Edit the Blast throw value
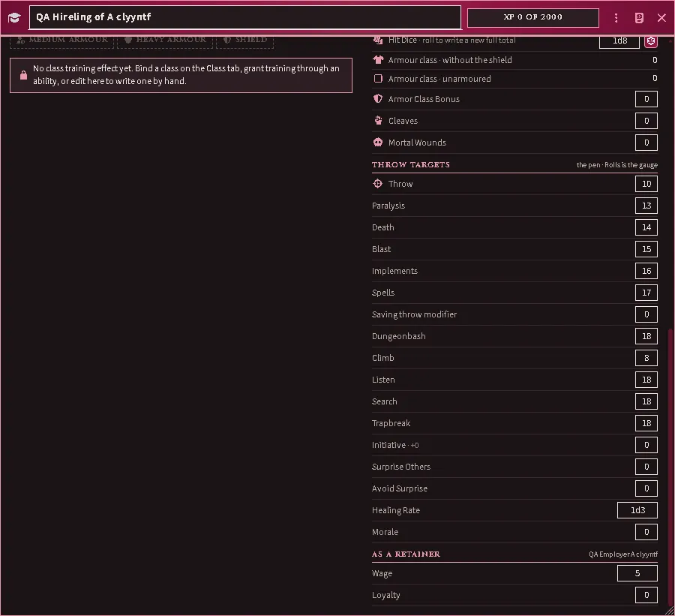The height and width of the screenshot is (616, 675). 646,249
